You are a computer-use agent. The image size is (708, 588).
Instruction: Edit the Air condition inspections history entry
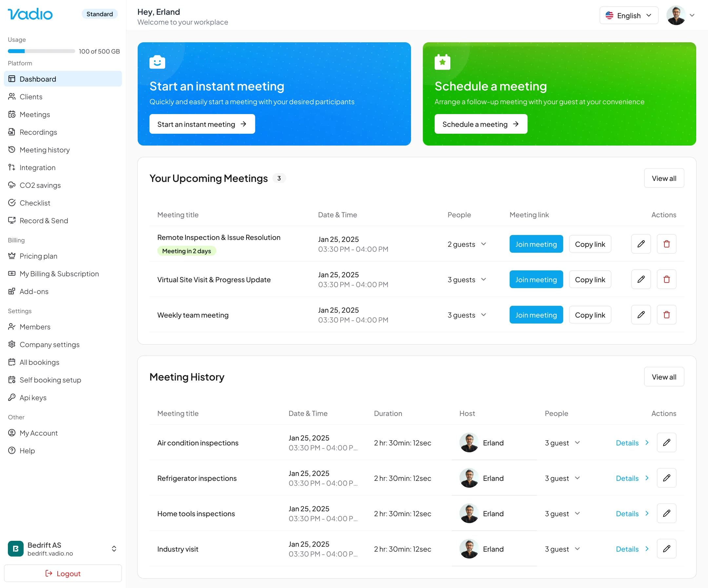point(666,442)
